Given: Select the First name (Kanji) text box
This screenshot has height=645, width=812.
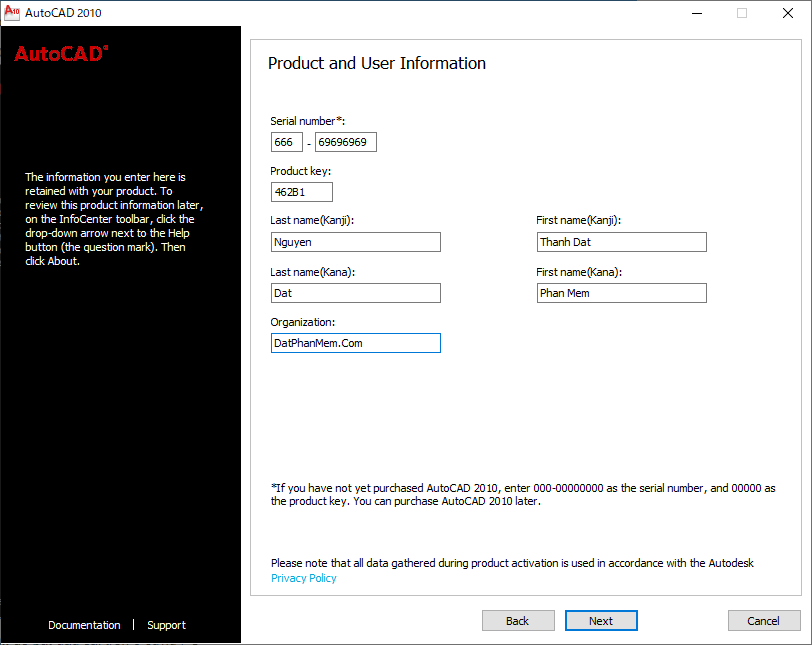Looking at the screenshot, I should coord(621,242).
